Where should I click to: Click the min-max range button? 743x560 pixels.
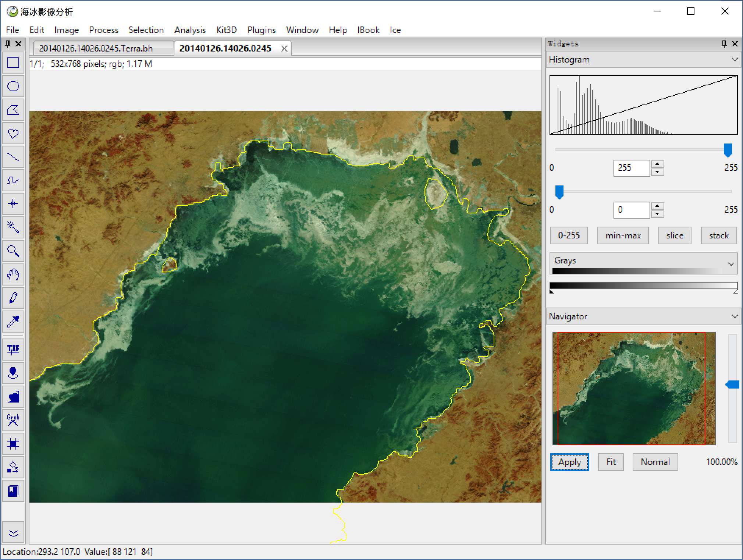click(x=623, y=235)
